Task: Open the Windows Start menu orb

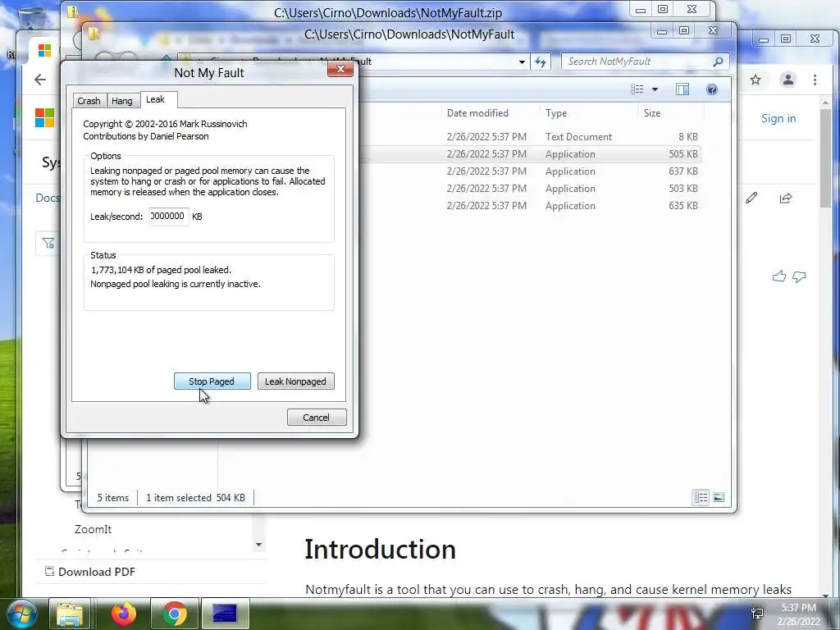Action: (x=22, y=614)
